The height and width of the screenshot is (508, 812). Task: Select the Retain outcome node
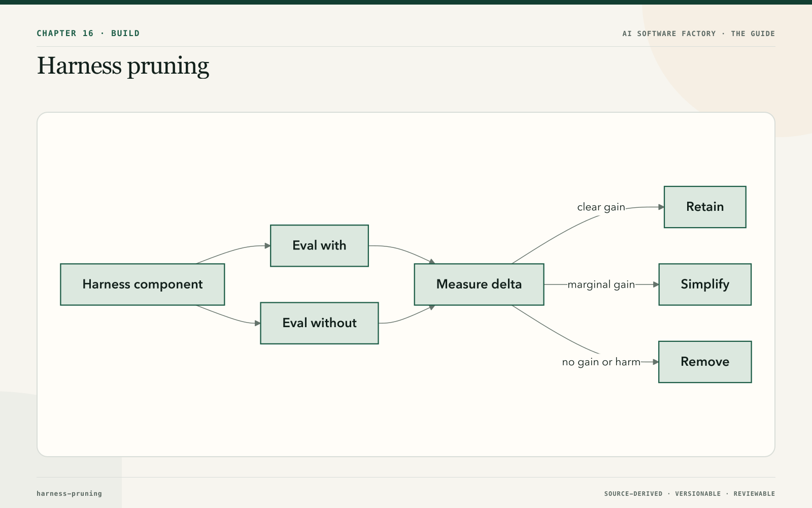(x=705, y=207)
